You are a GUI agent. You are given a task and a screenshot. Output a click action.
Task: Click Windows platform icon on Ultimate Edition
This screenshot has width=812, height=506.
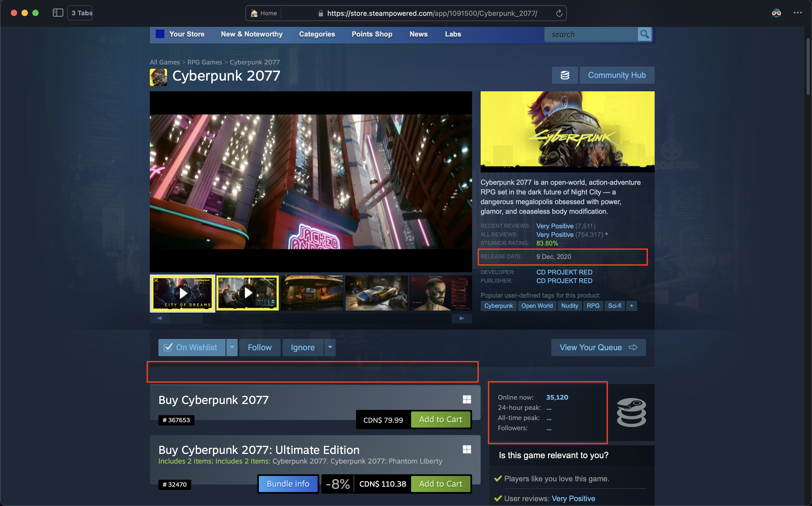coord(467,449)
